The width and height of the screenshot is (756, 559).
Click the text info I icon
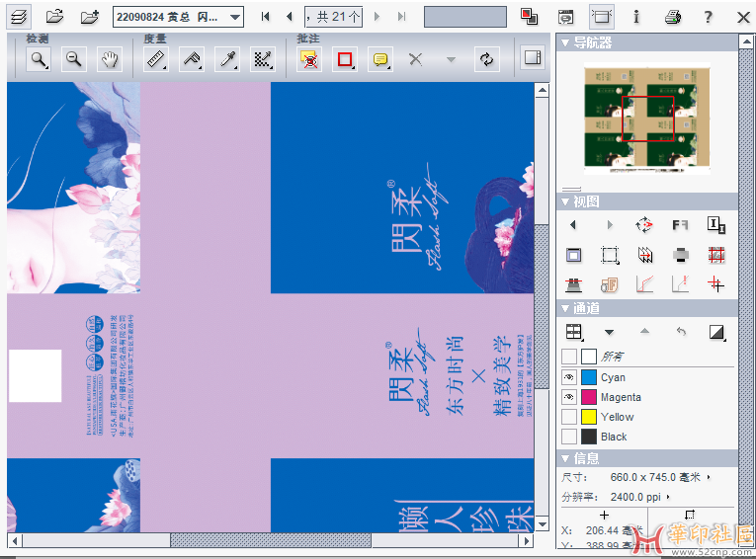pos(716,225)
